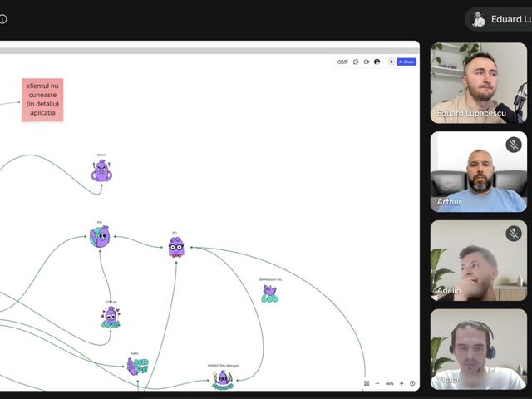This screenshot has width=532, height=399.
Task: Click Eduard's small avatar in name chip
Action: 479,19
